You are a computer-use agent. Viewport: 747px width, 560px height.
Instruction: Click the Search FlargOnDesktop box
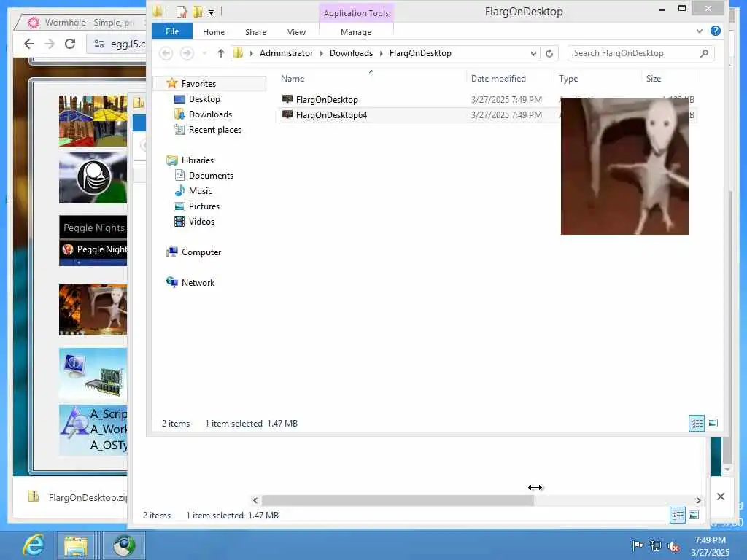[x=640, y=53]
